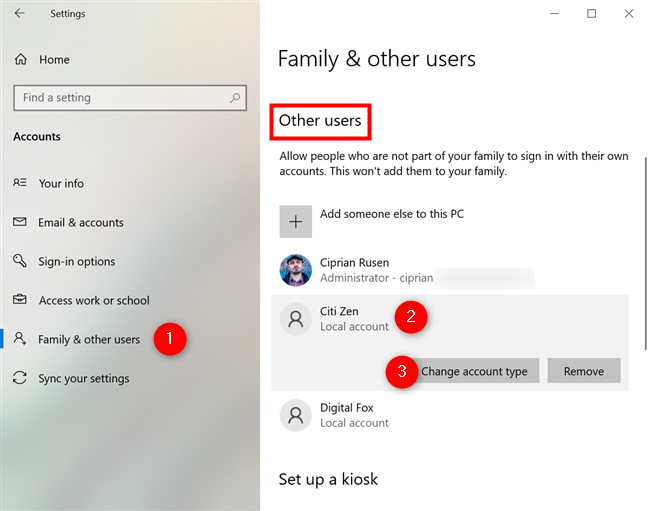Click Change account type button
The height and width of the screenshot is (511, 648).
click(x=474, y=371)
